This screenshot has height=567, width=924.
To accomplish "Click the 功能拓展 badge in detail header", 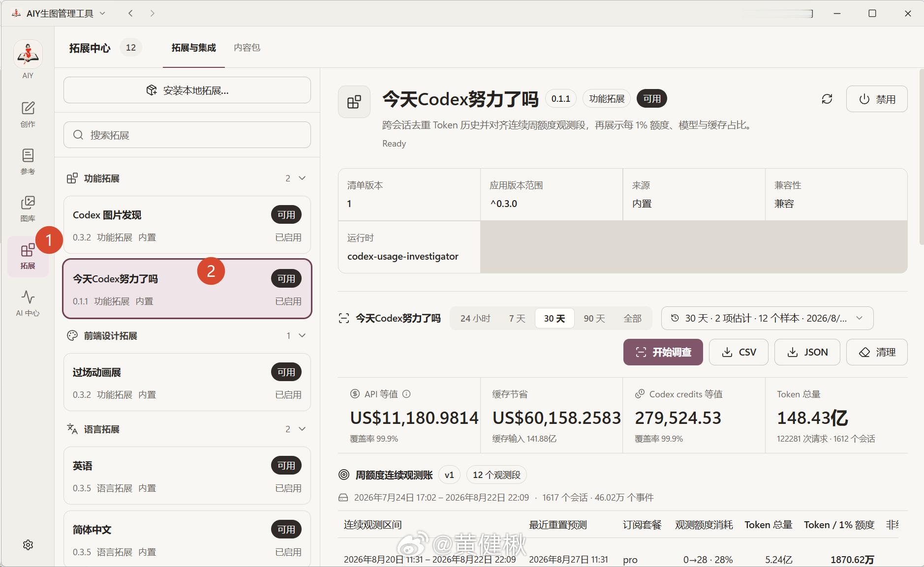I will [x=607, y=99].
